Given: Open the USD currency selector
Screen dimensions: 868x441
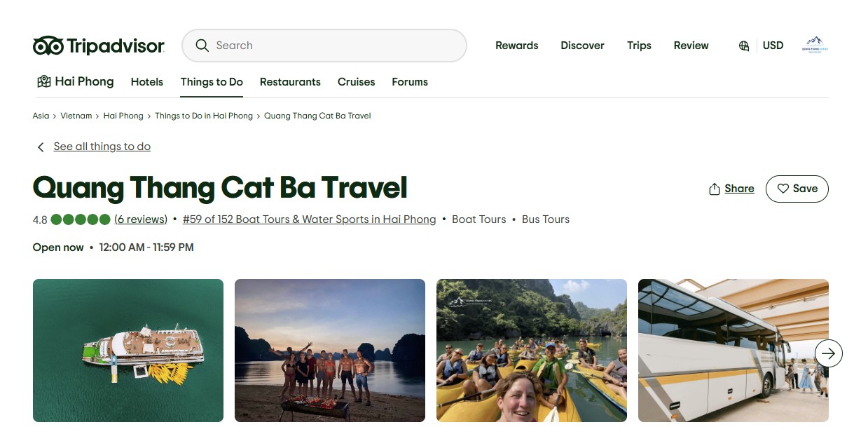Looking at the screenshot, I should pos(773,46).
